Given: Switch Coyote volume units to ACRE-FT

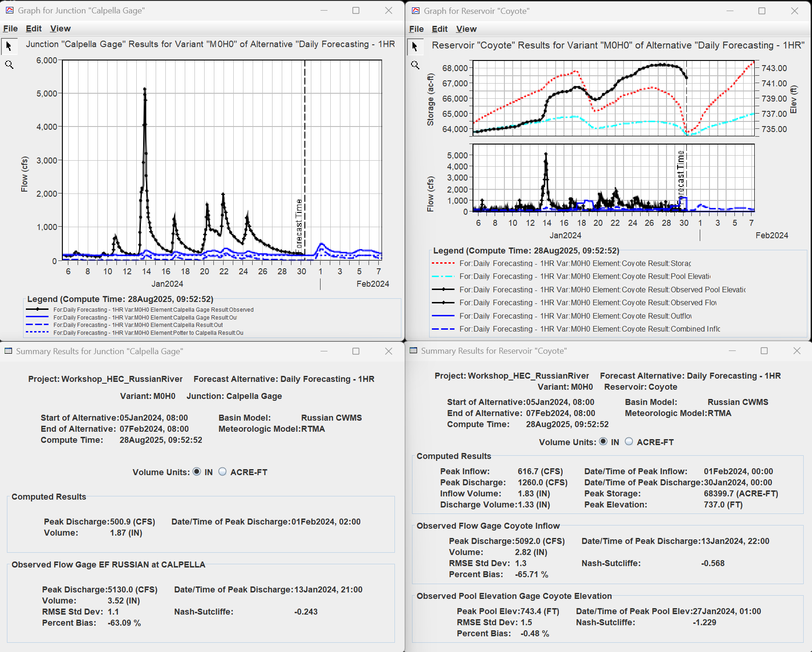Looking at the screenshot, I should 629,442.
